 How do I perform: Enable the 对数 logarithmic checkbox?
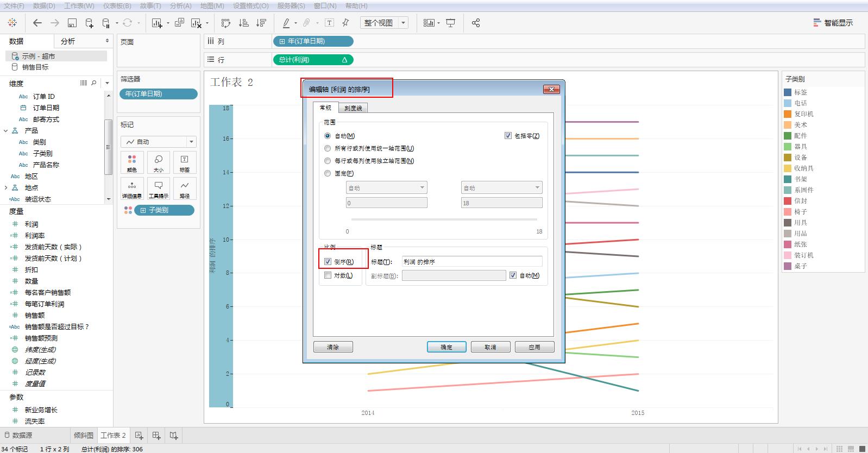click(328, 275)
